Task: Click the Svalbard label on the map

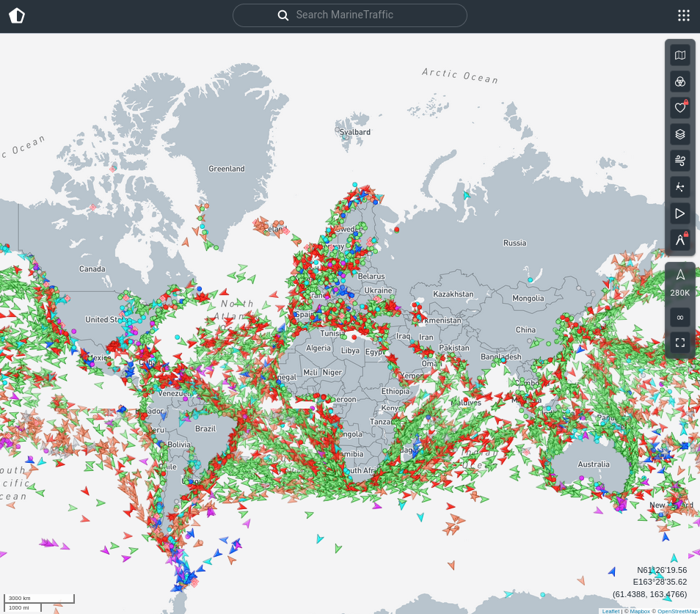Action: (355, 132)
